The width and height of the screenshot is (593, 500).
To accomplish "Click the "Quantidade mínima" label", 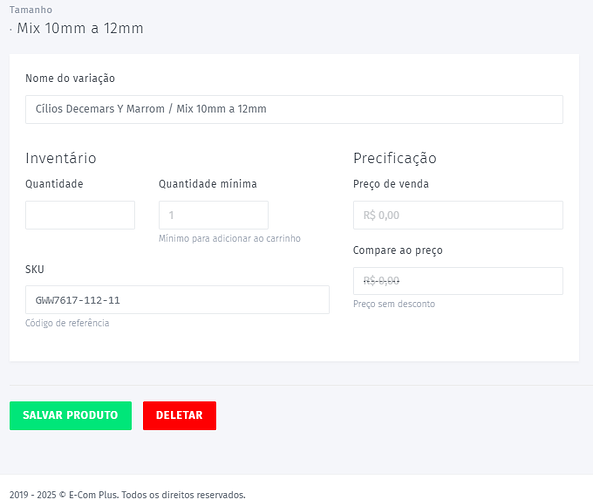I will (208, 184).
